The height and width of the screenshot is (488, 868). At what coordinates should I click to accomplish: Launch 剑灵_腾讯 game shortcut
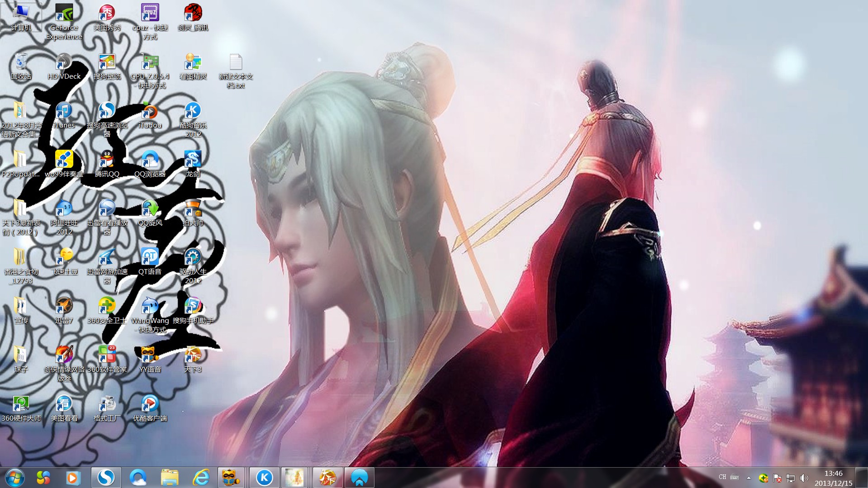(x=193, y=17)
